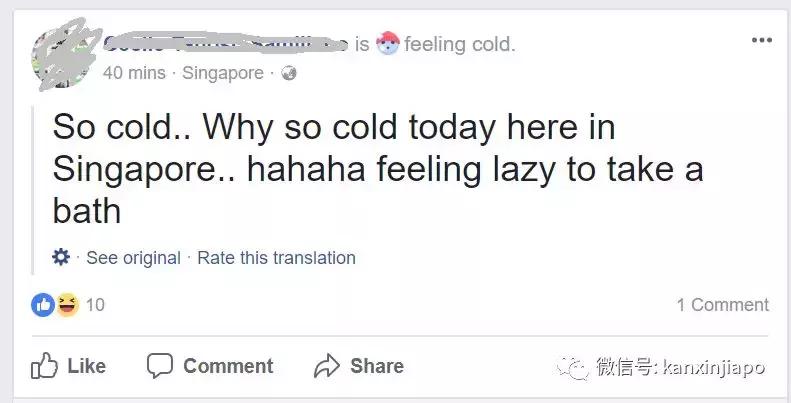Viewport: 791px width, 403px height.
Task: Open the poster's blurred profile picture
Action: (x=62, y=55)
